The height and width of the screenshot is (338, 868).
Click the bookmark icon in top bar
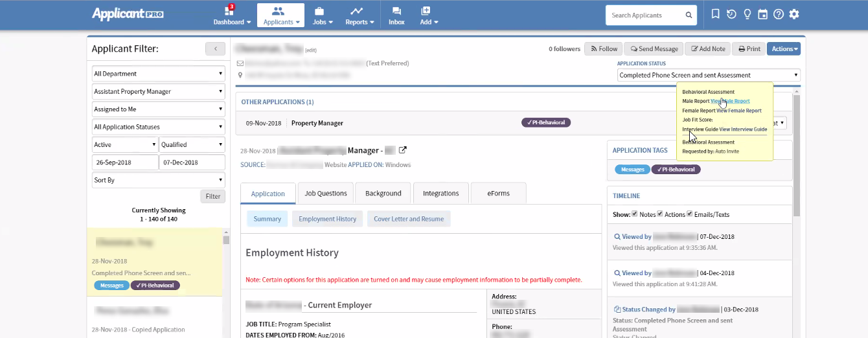click(715, 14)
